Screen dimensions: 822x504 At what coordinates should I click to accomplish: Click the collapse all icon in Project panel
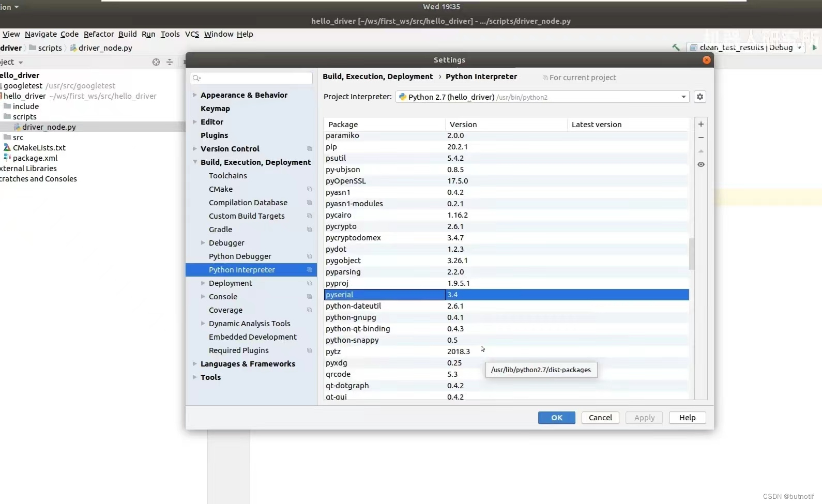click(170, 62)
